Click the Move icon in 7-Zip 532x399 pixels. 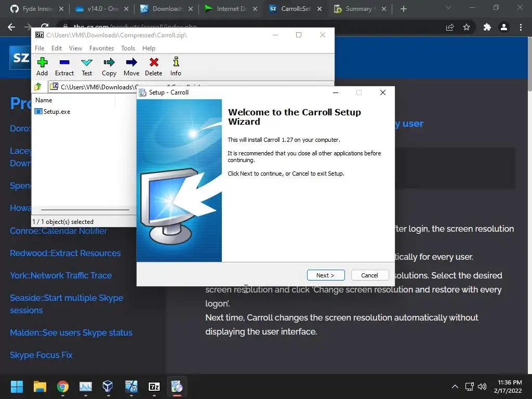pos(131,67)
